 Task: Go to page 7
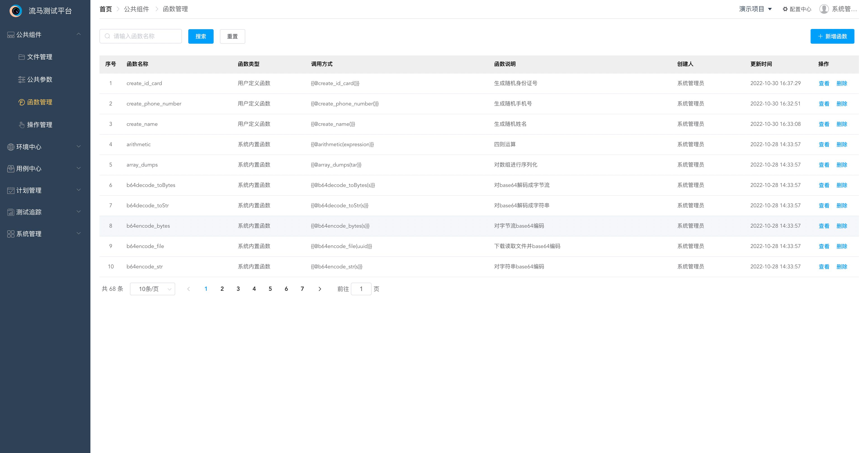[302, 289]
